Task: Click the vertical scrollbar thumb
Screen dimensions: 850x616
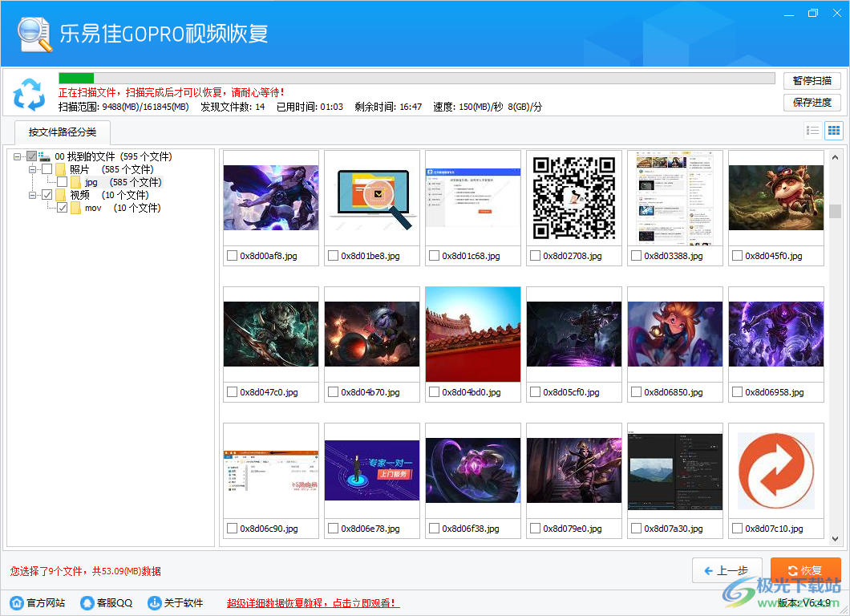Action: point(835,211)
